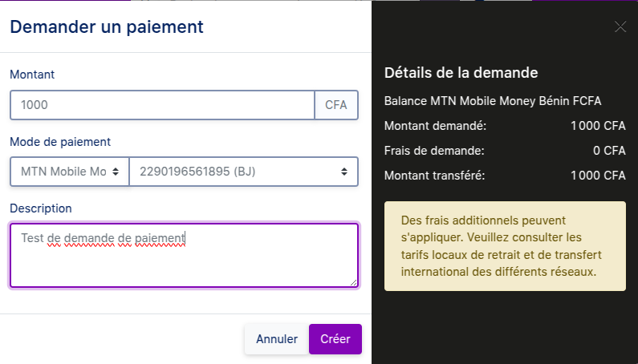Cancel with the Annuler button
This screenshot has height=364, width=638.
(x=277, y=339)
